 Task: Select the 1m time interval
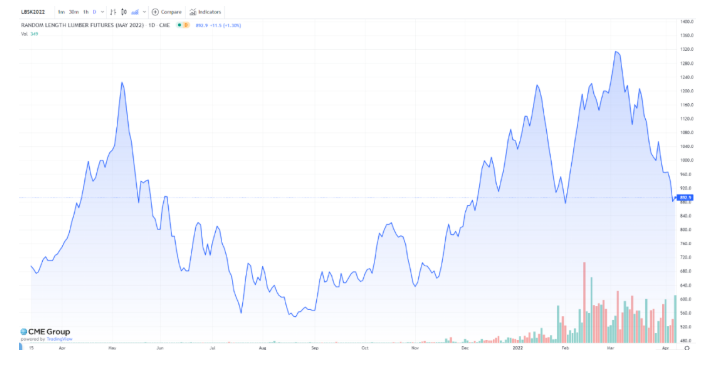[x=62, y=12]
